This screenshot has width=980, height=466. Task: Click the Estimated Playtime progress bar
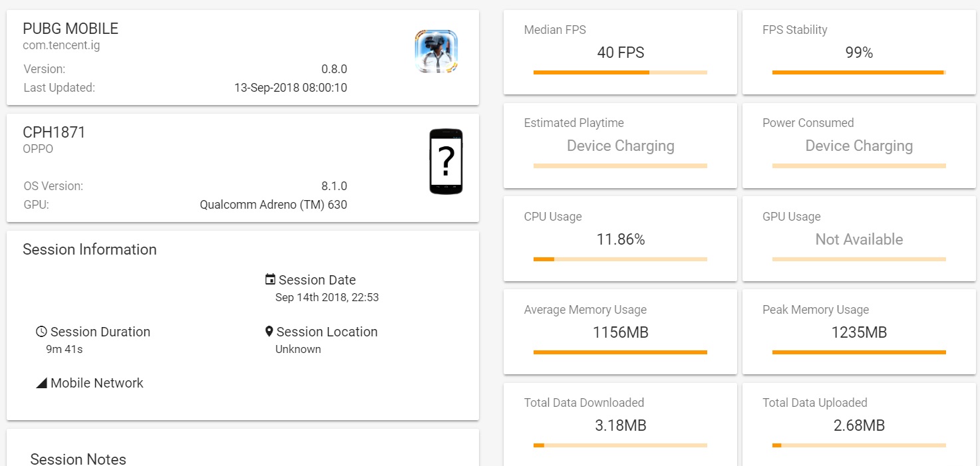[x=620, y=166]
